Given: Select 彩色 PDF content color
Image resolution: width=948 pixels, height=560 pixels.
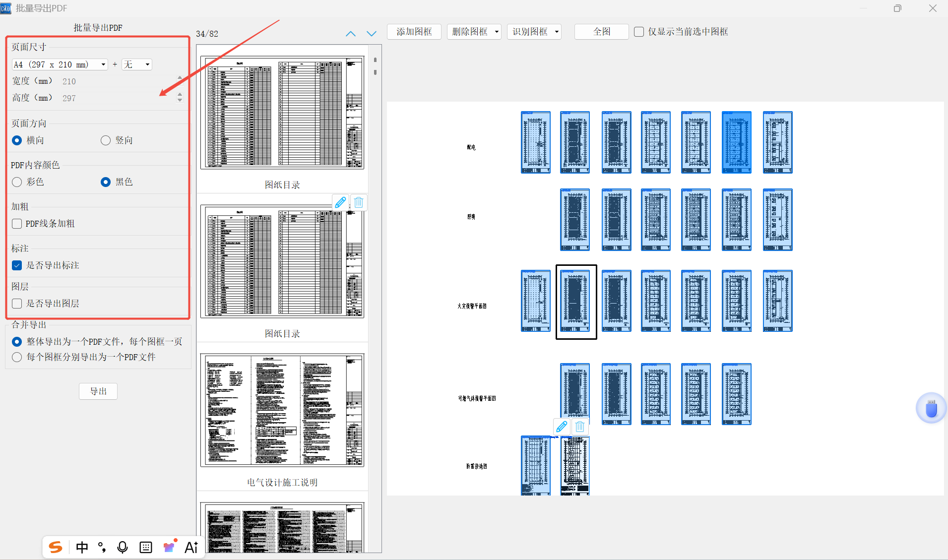Looking at the screenshot, I should click(x=17, y=182).
